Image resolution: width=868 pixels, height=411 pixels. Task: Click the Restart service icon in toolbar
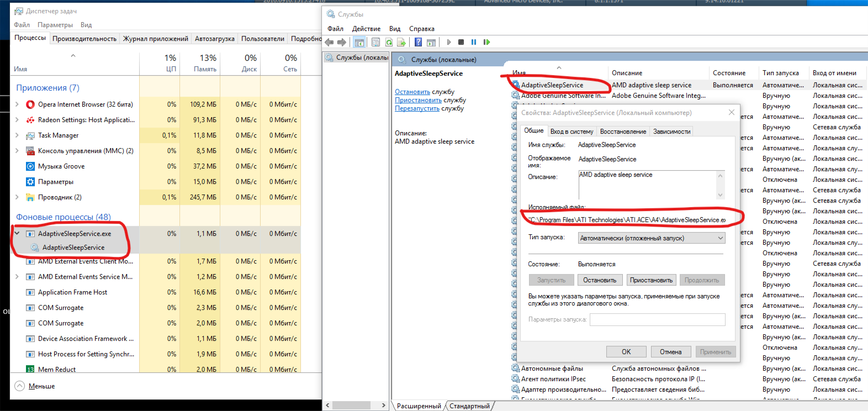pyautogui.click(x=486, y=42)
